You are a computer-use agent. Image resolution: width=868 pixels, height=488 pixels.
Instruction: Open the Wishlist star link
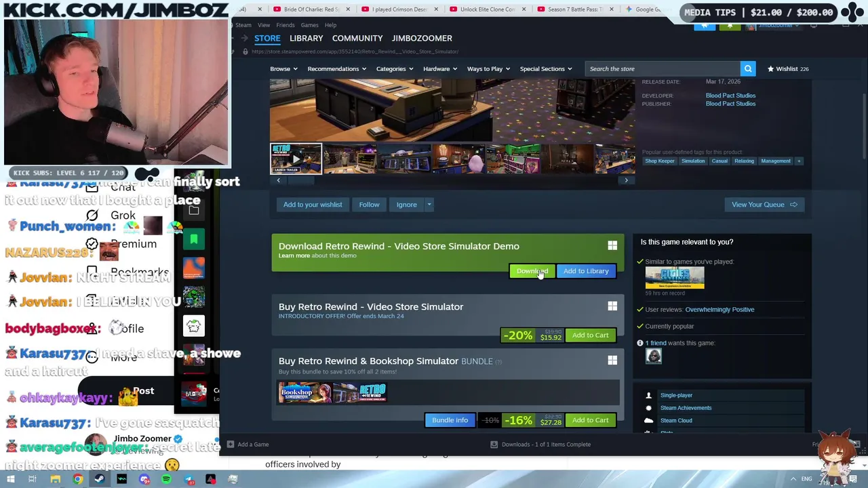tap(787, 68)
